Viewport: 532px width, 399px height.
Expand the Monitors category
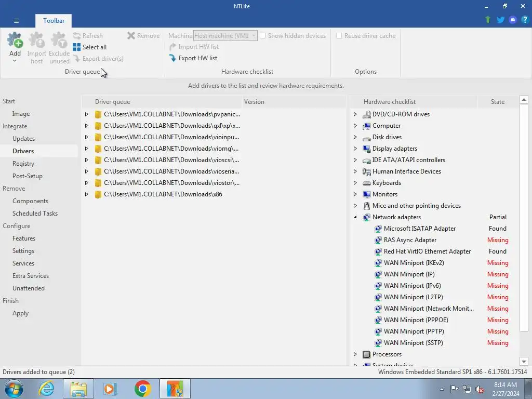(355, 194)
